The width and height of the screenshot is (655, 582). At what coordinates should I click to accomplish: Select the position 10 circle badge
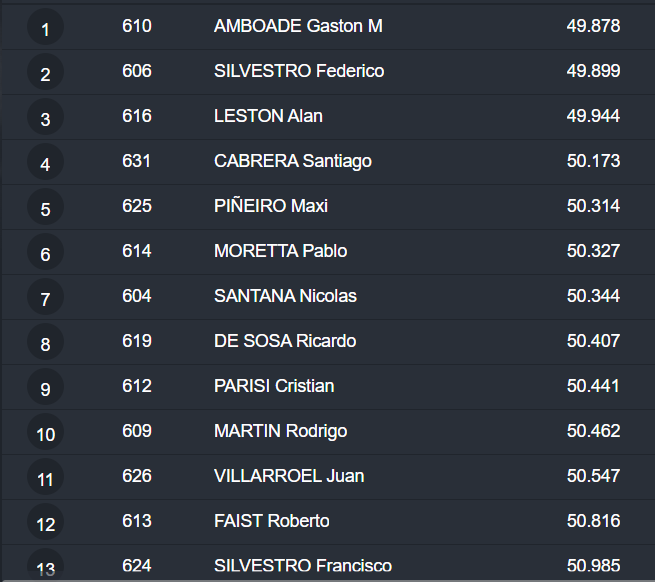pos(45,434)
